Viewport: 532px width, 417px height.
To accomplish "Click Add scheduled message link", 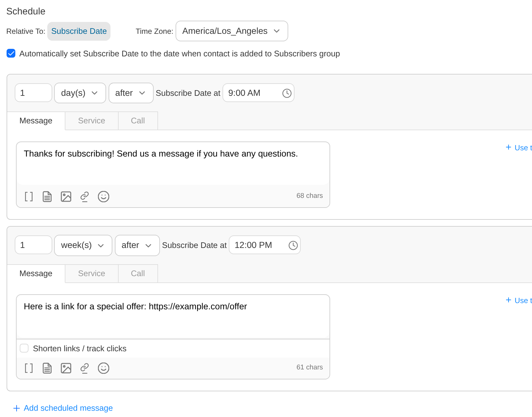I will point(63,408).
